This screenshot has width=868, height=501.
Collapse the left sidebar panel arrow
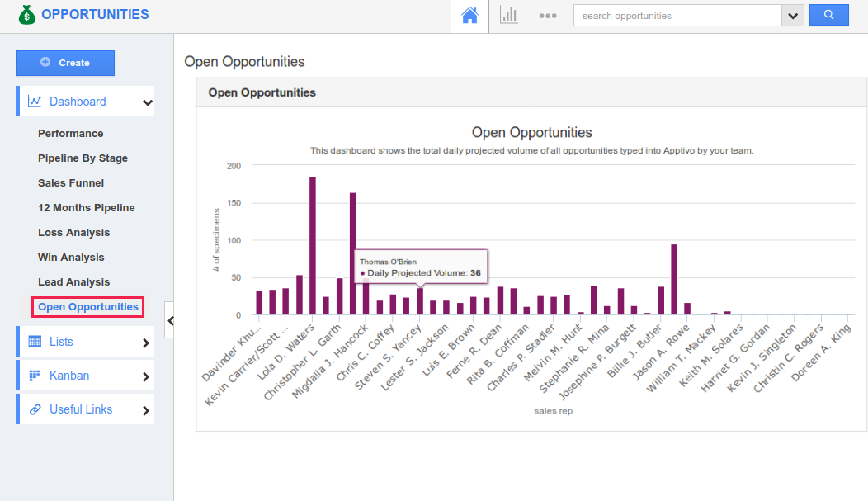169,320
